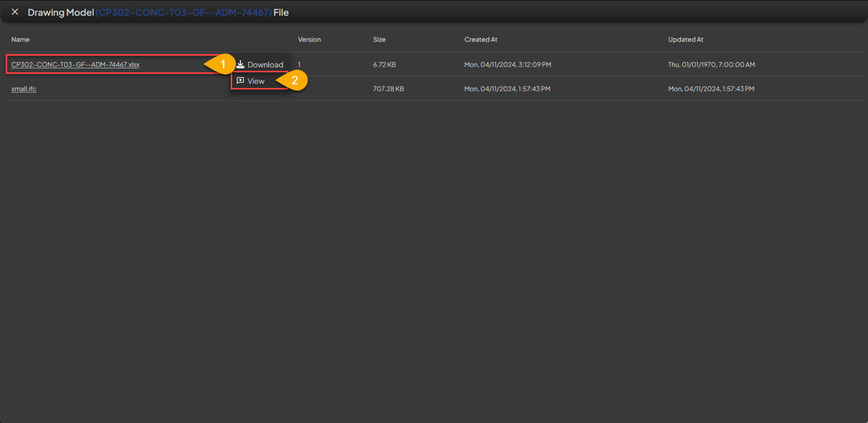Click the Updated At column header
Viewport: 868px width, 423px height.
coord(685,40)
